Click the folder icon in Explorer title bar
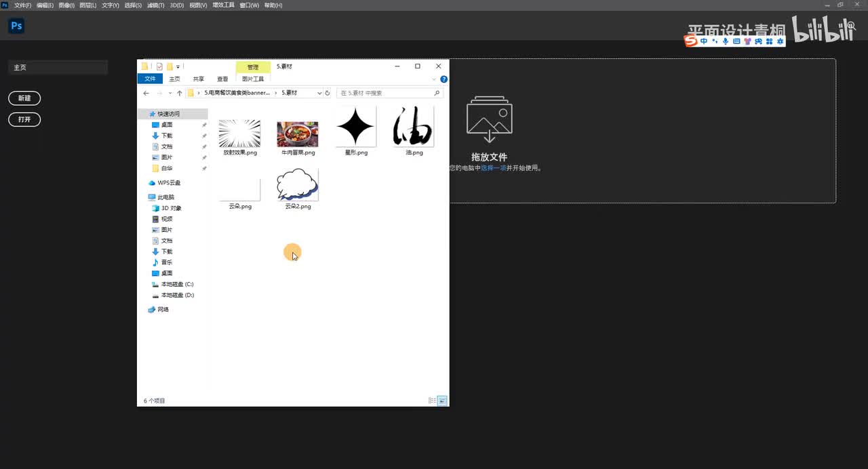This screenshot has width=868, height=469. 144,66
